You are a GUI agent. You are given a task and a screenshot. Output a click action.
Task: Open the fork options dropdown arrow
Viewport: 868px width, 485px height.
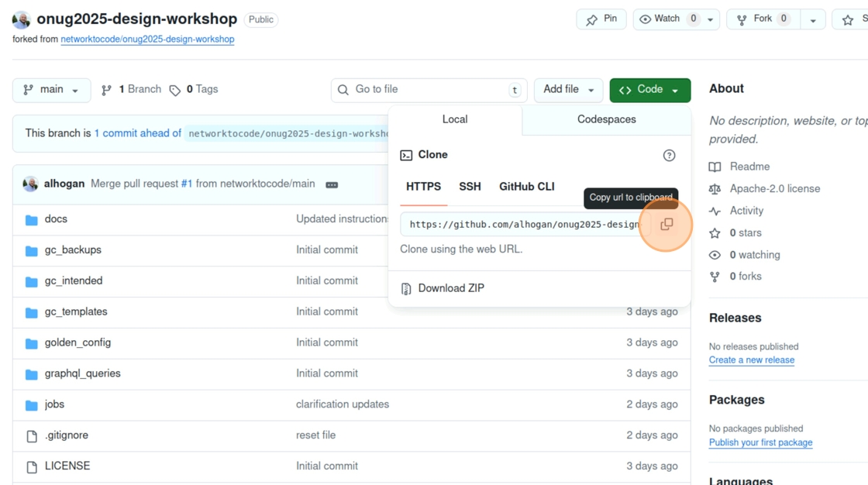(813, 20)
